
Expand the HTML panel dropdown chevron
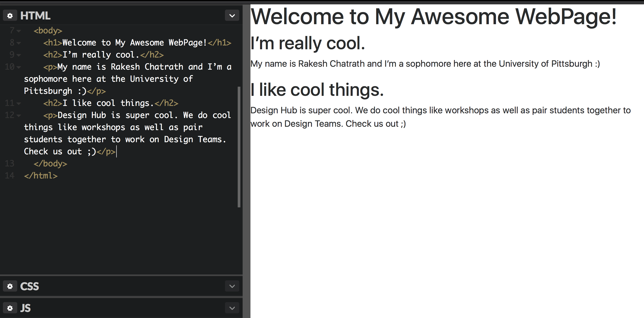[x=232, y=15]
